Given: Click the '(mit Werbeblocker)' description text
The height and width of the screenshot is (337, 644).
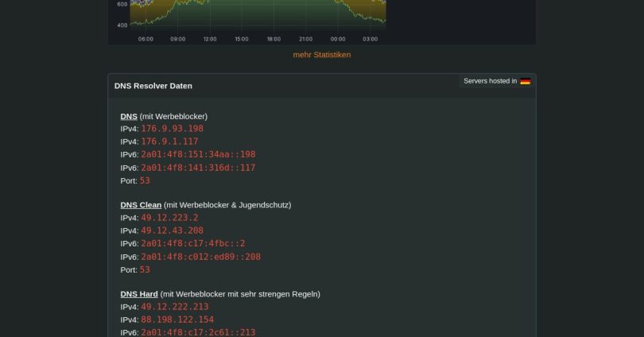Looking at the screenshot, I should pyautogui.click(x=173, y=117).
